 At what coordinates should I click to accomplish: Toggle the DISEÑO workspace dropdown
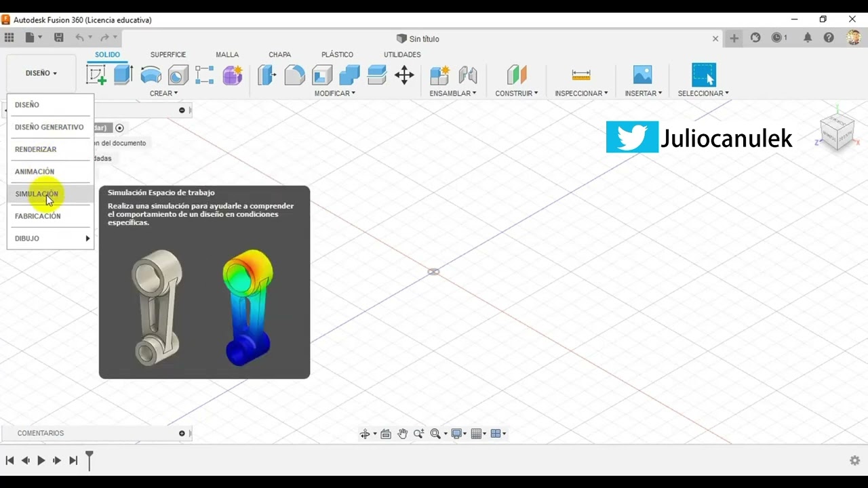pos(41,73)
